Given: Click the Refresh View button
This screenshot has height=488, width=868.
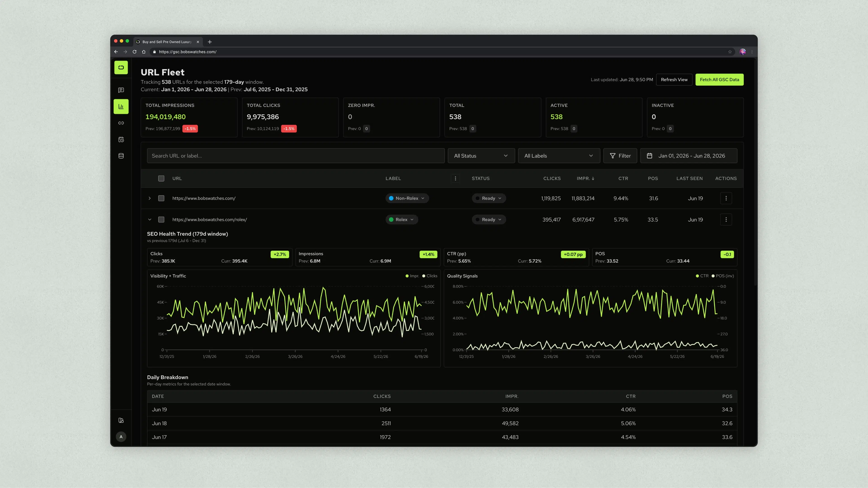Looking at the screenshot, I should click(x=674, y=80).
